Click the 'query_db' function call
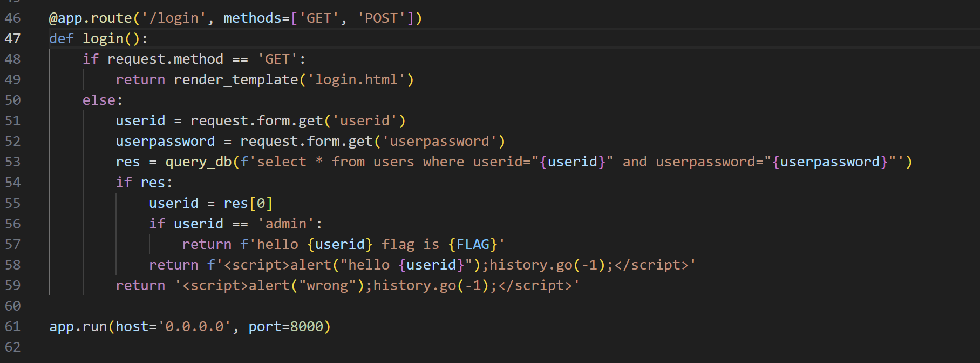This screenshot has width=980, height=363. (x=199, y=162)
